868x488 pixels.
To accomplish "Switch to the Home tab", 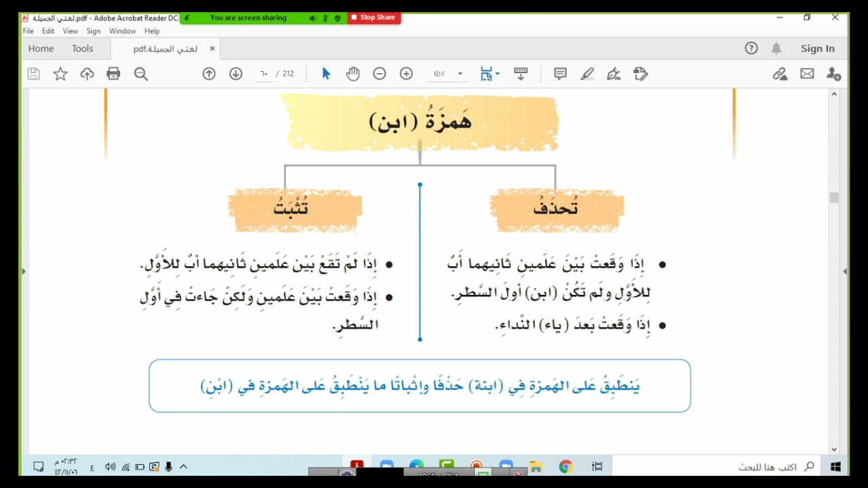I will point(41,49).
